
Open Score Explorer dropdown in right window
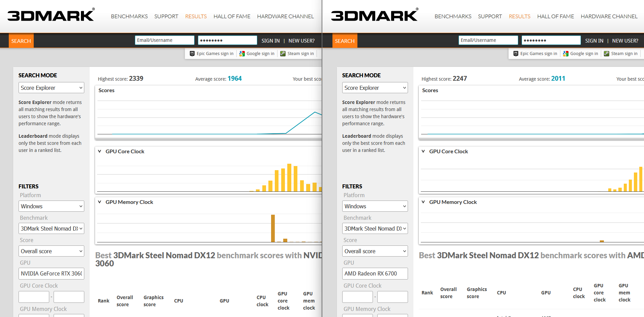(x=375, y=88)
